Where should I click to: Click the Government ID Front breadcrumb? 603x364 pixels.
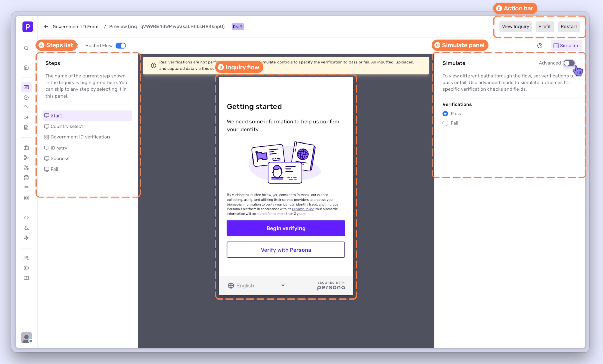[x=76, y=27]
